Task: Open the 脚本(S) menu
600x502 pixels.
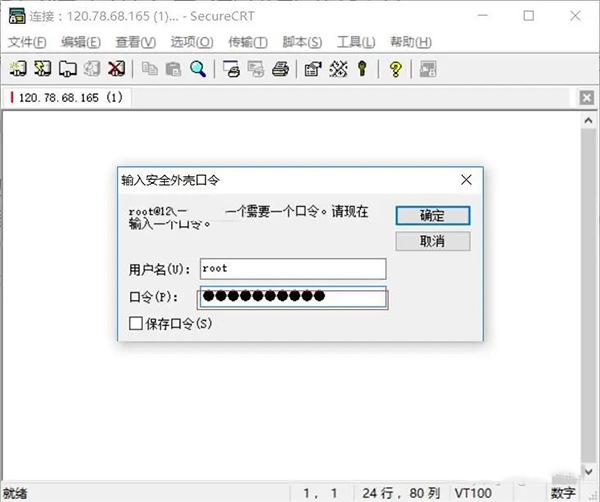Action: point(302,42)
